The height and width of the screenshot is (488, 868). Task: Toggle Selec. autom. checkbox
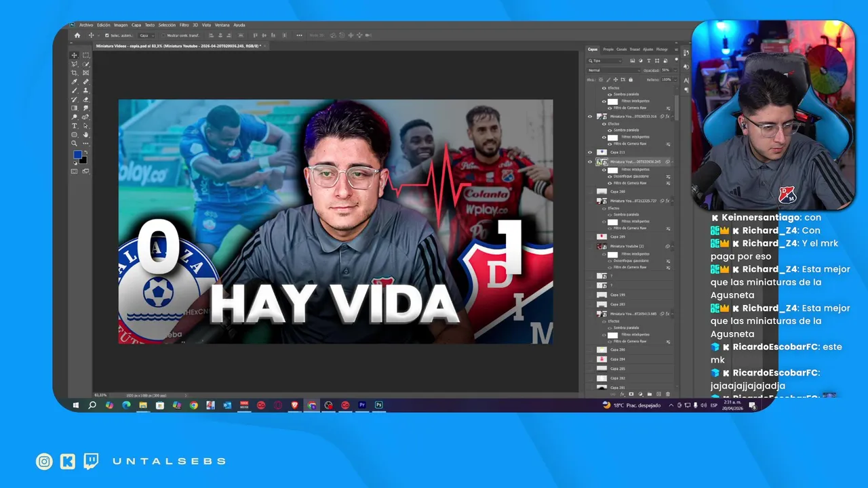(x=107, y=35)
